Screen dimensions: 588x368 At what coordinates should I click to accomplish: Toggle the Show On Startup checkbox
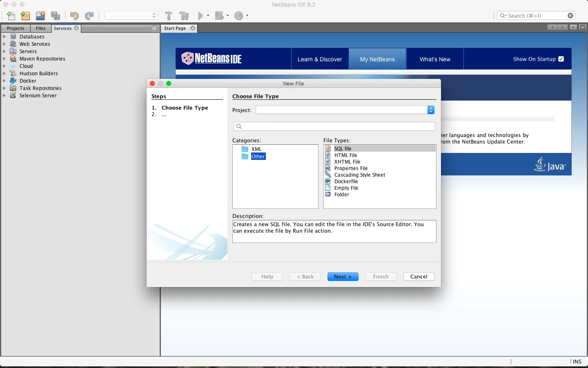pyautogui.click(x=561, y=59)
